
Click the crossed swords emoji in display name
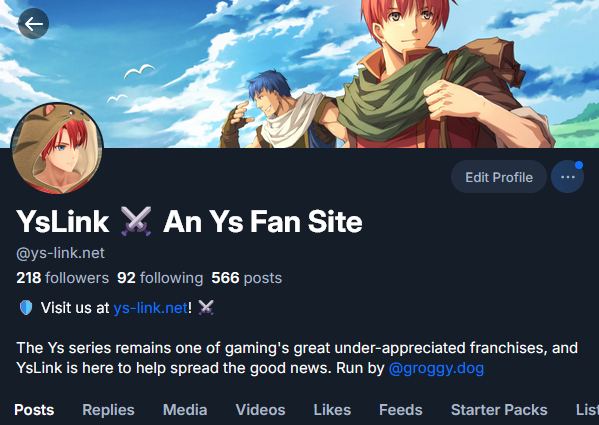click(x=136, y=221)
